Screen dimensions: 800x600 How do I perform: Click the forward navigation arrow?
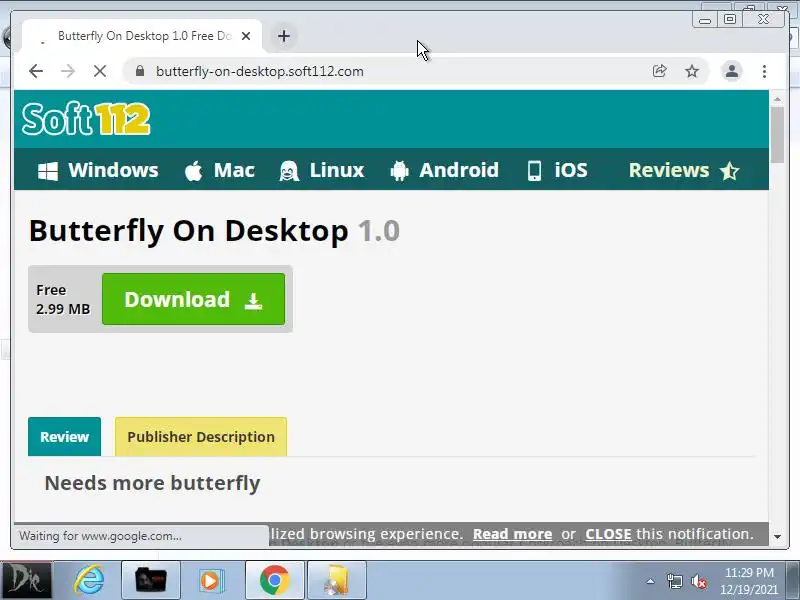point(68,71)
